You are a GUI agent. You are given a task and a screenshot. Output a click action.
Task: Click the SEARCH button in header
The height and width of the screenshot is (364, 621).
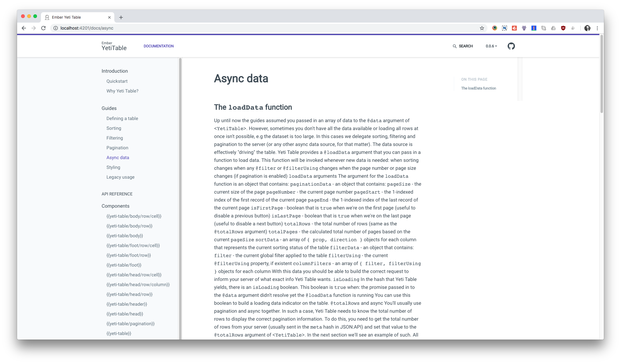point(463,46)
